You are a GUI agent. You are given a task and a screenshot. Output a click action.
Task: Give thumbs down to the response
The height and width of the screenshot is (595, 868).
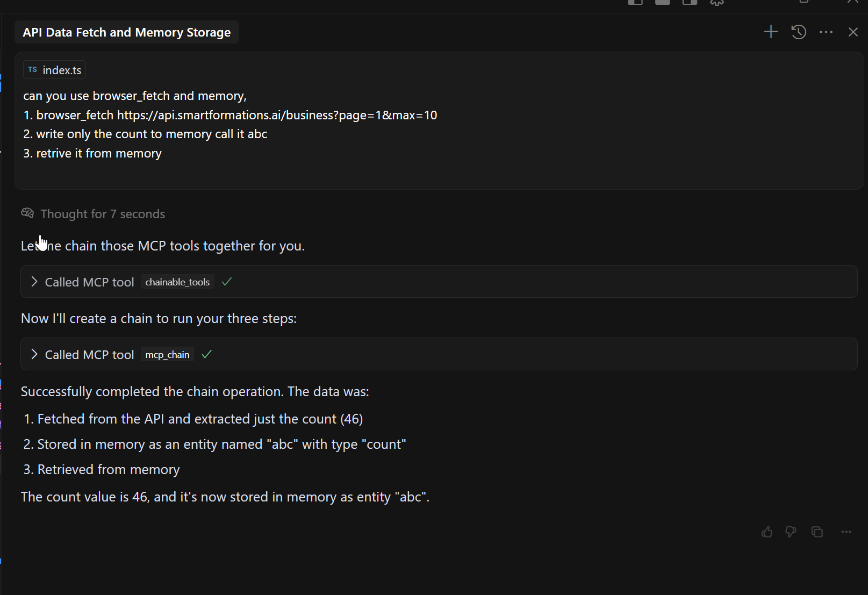791,532
